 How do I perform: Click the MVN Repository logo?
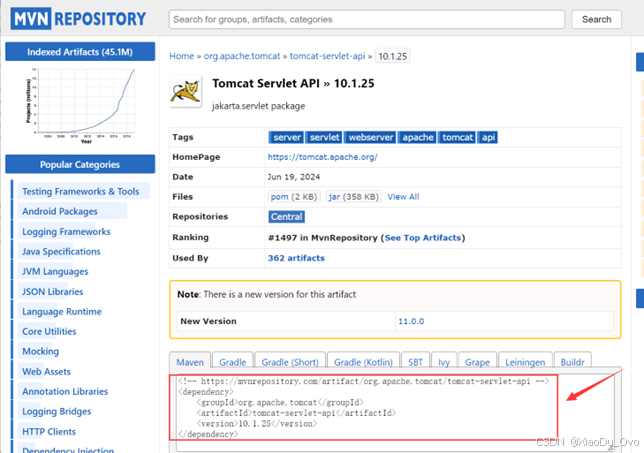coord(78,19)
